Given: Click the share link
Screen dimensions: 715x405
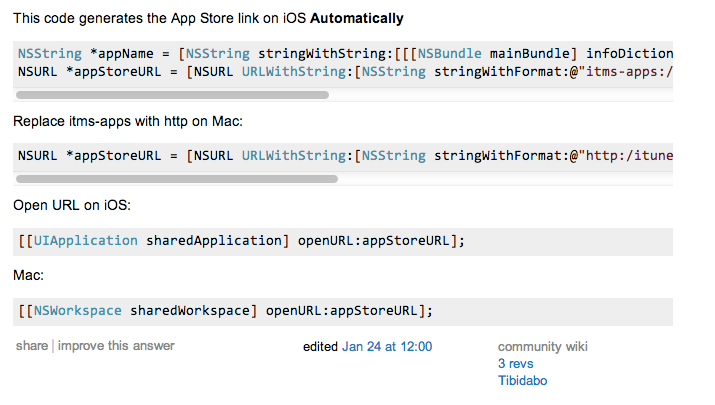Looking at the screenshot, I should 31,346.
